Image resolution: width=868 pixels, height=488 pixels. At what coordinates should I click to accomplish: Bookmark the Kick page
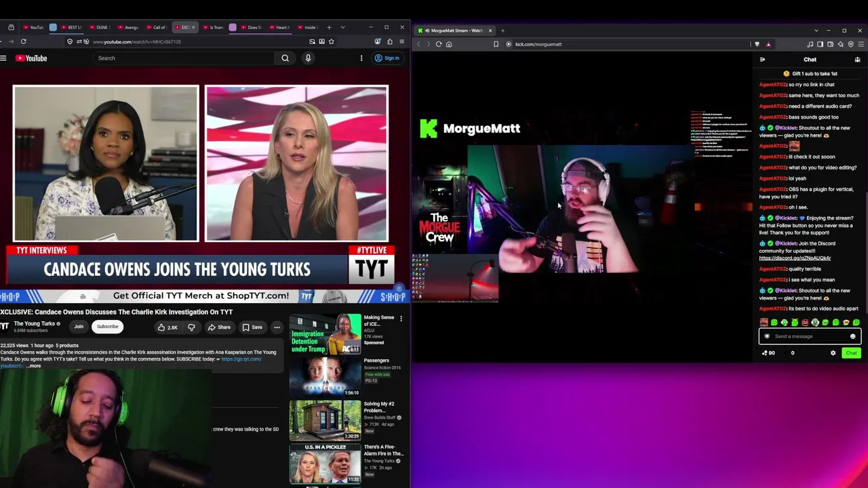click(x=496, y=44)
